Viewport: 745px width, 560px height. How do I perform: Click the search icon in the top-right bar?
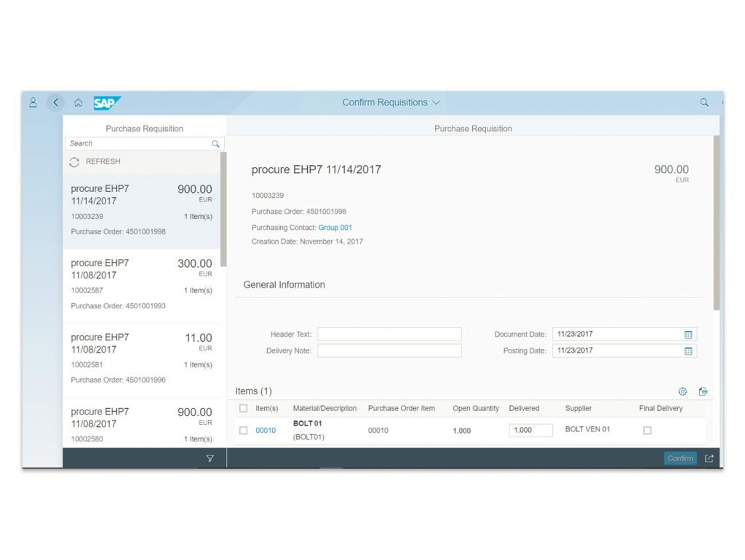pyautogui.click(x=704, y=103)
